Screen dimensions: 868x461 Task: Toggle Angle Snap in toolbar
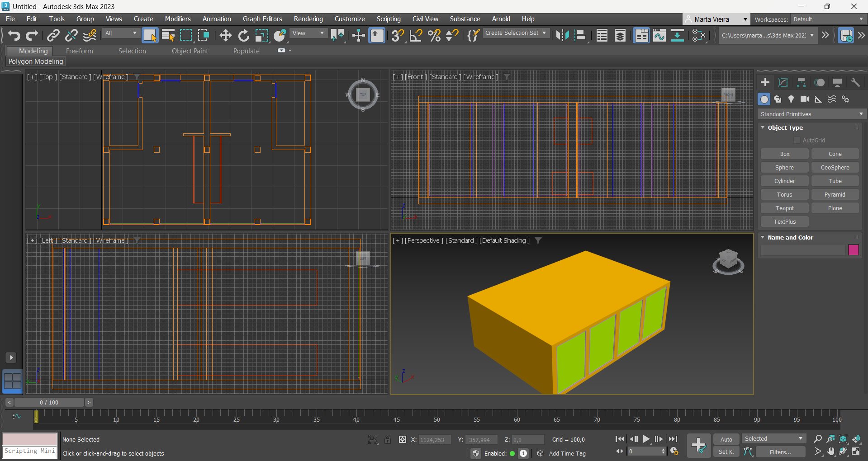pyautogui.click(x=416, y=35)
